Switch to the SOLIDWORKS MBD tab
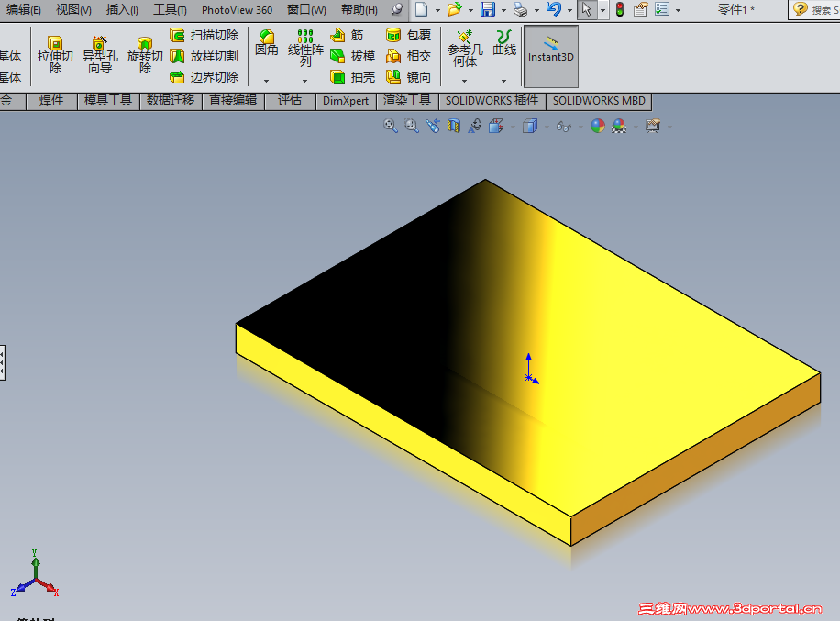Viewport: 840px width, 621px height. (x=599, y=101)
